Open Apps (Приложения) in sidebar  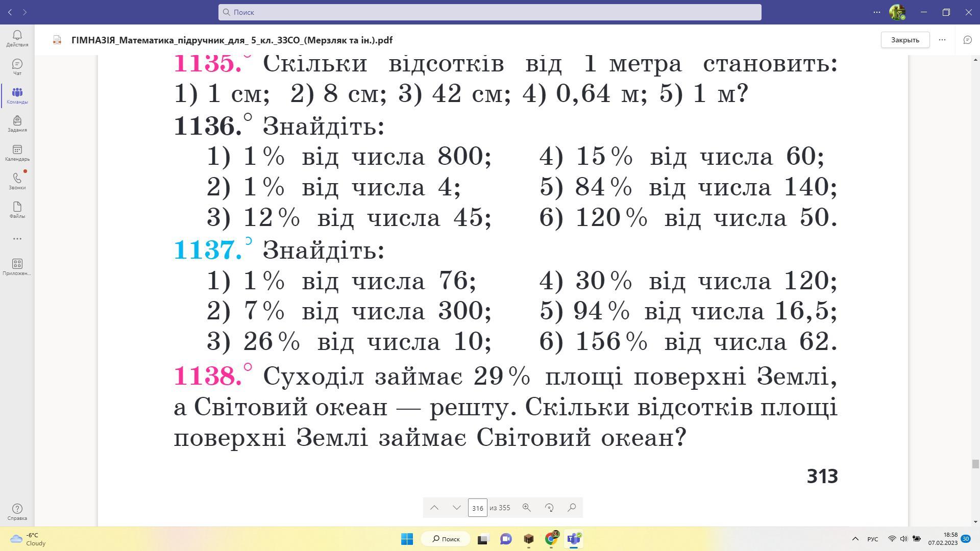[x=17, y=266]
